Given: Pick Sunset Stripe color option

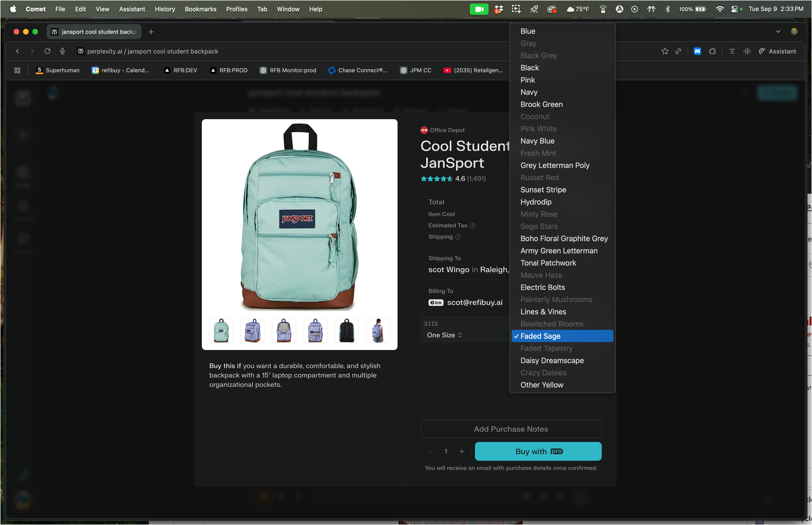Looking at the screenshot, I should pyautogui.click(x=543, y=190).
